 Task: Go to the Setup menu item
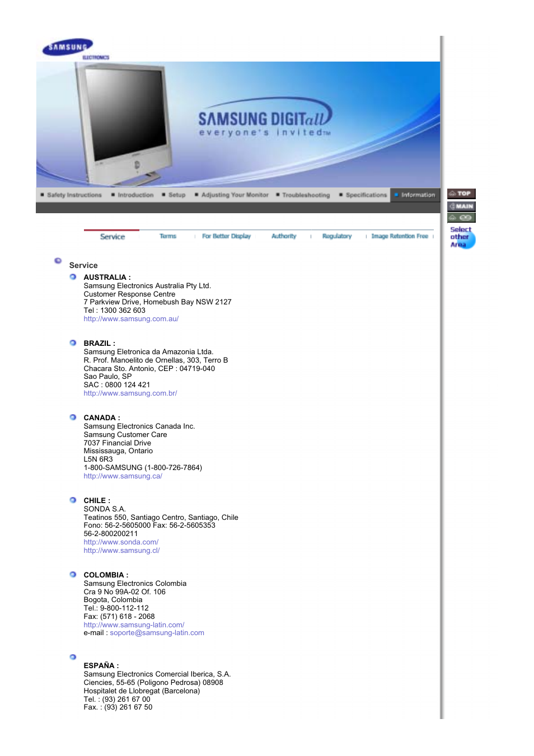174,195
